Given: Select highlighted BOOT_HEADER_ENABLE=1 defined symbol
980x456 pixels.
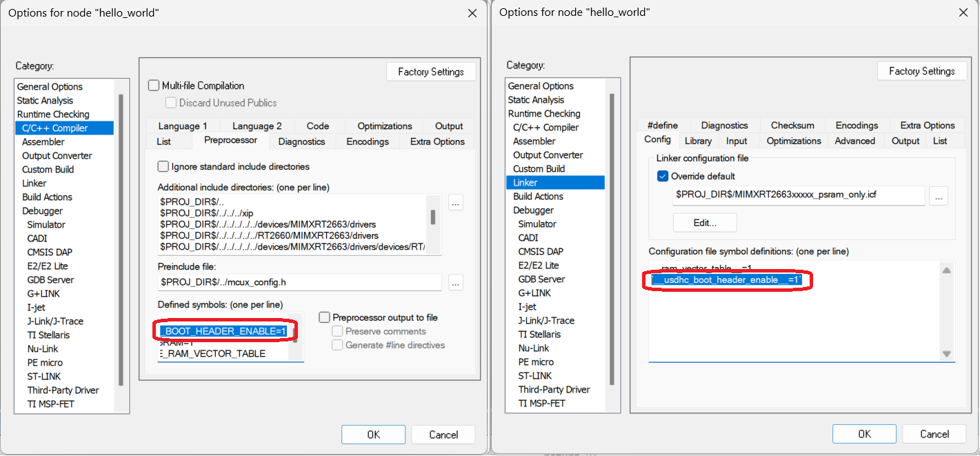Looking at the screenshot, I should 223,331.
